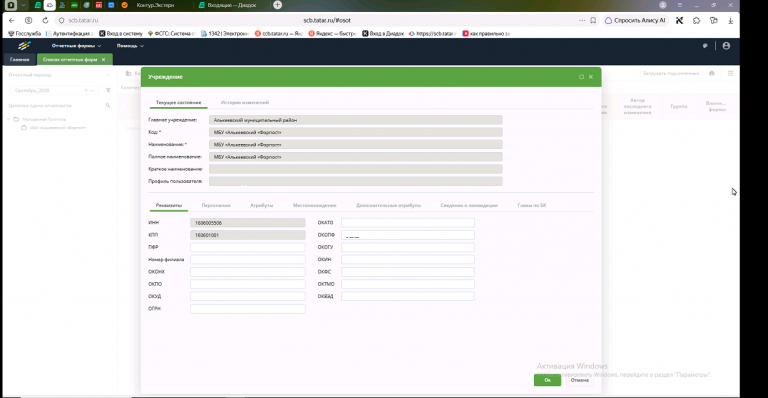This screenshot has height=398, width=768.
Task: Switch to the cloud icon pinned tab
Action: 49,5
